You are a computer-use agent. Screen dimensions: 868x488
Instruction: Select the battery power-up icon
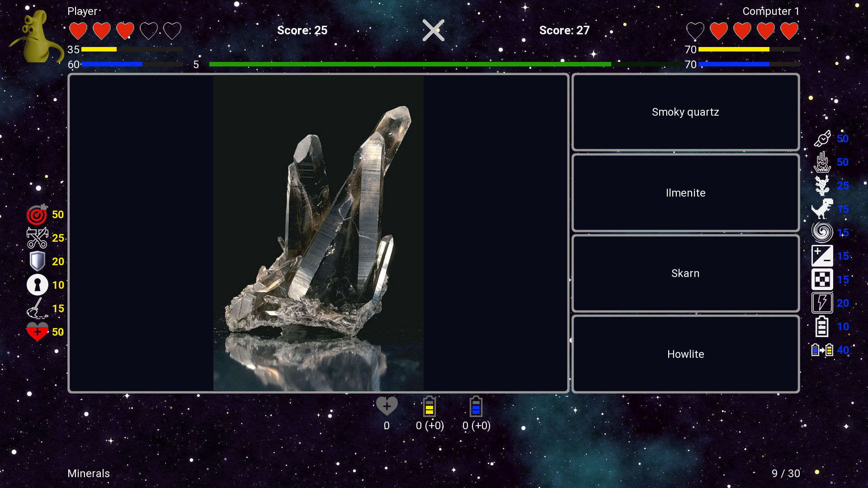coord(822,326)
